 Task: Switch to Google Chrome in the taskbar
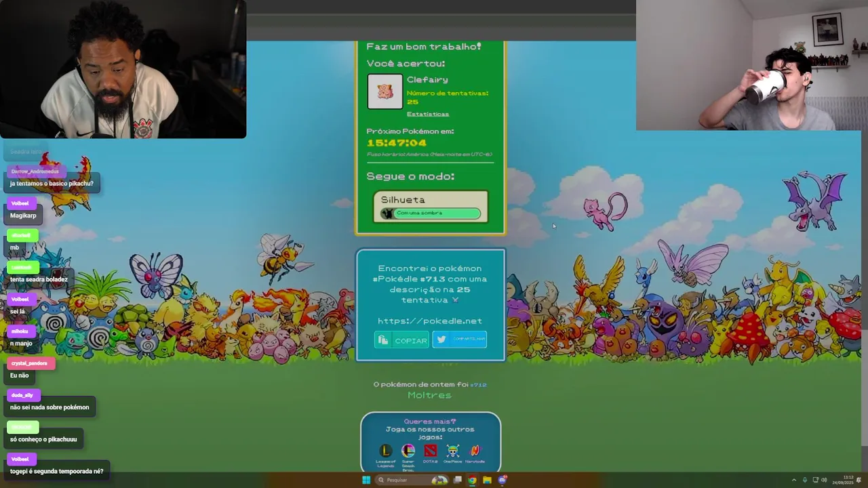[x=472, y=480]
